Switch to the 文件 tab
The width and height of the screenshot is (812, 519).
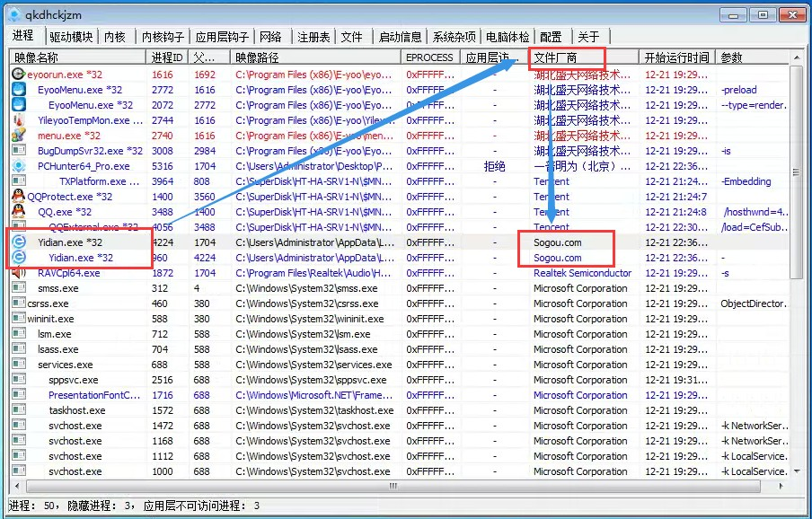[351, 37]
